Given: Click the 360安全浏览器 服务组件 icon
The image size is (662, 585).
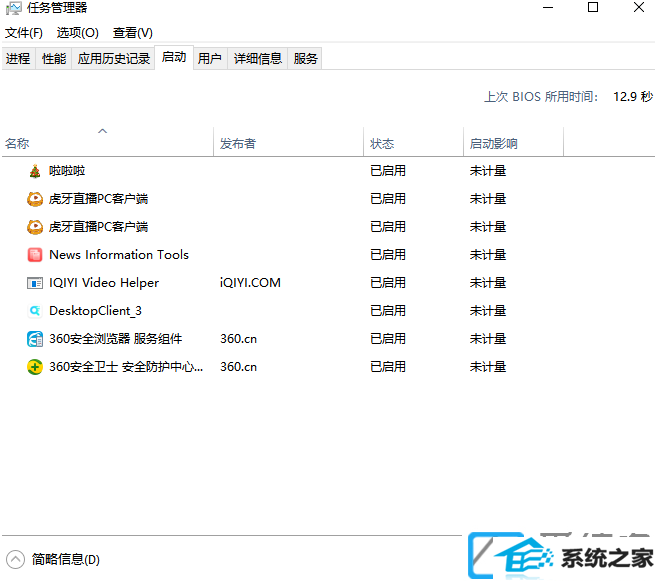Looking at the screenshot, I should coord(35,339).
